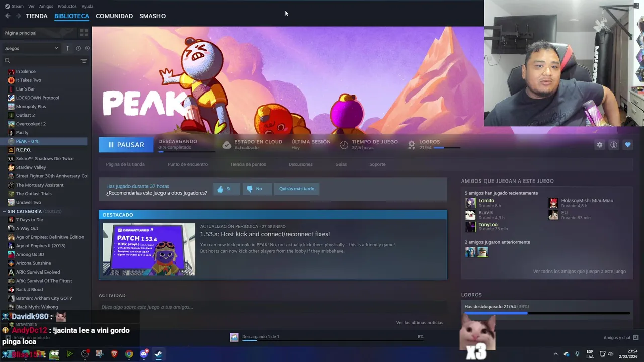This screenshot has height=362, width=644.
Task: Click activity text input field
Action: point(273,307)
